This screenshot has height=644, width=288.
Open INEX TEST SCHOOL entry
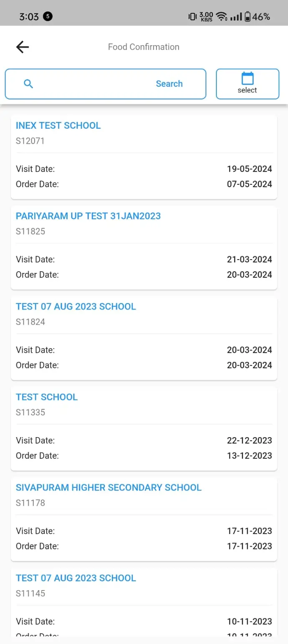pos(58,125)
